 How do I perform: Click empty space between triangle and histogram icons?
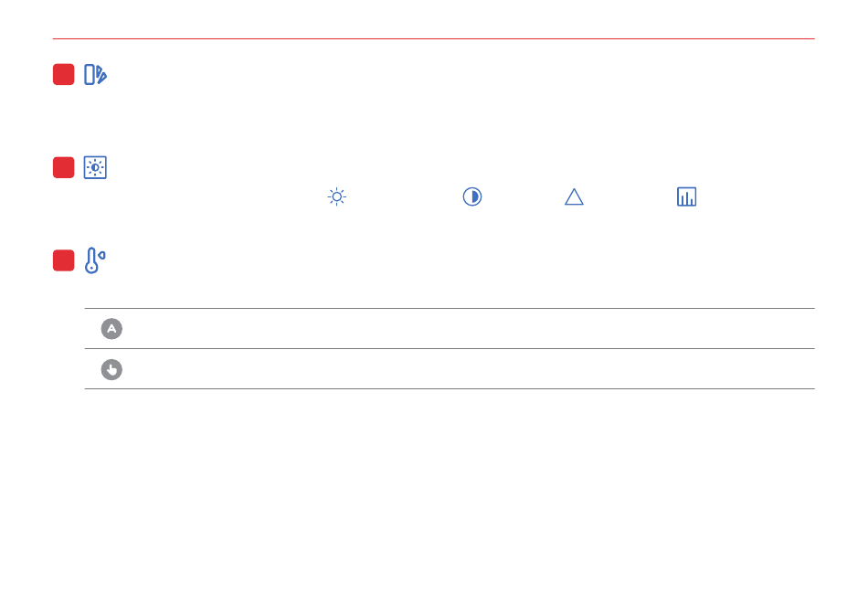[630, 196]
